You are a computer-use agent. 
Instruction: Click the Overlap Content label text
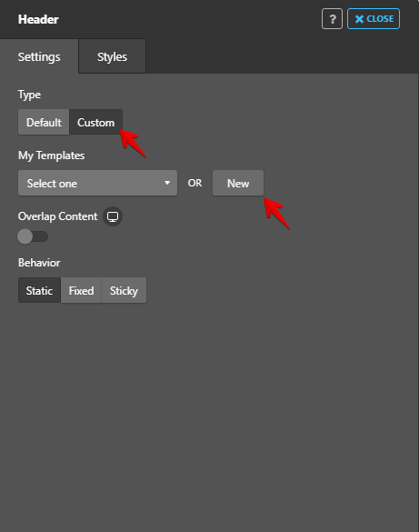click(x=57, y=216)
